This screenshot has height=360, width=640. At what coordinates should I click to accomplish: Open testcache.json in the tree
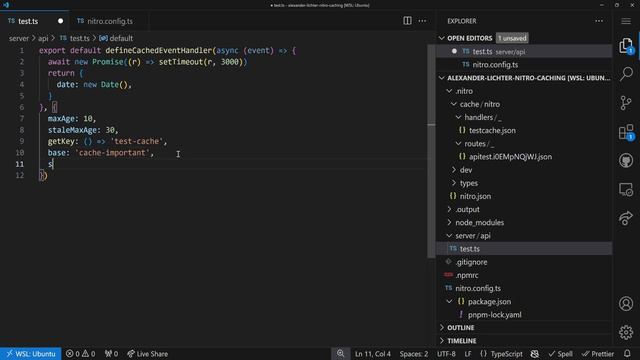click(x=524, y=131)
